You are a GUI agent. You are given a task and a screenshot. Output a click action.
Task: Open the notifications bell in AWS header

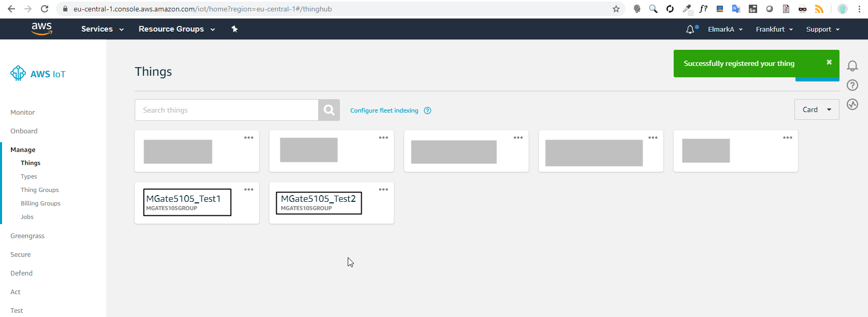tap(690, 30)
